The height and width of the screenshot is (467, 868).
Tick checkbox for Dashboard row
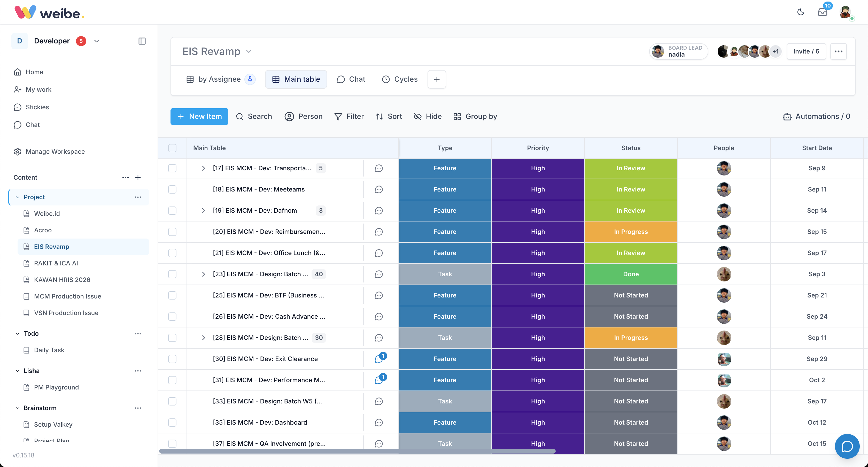coord(172,423)
